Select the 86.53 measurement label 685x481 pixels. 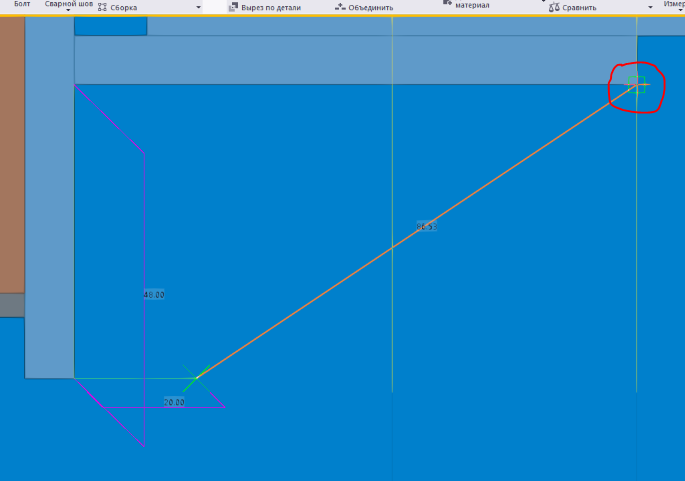point(426,227)
